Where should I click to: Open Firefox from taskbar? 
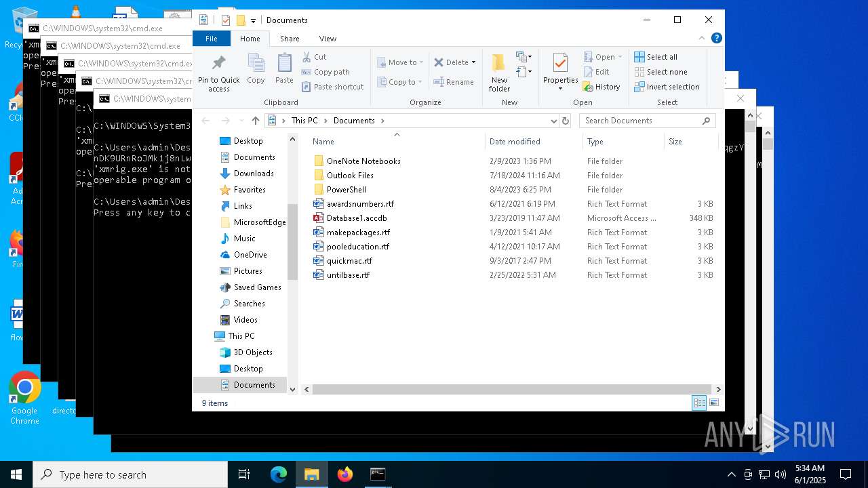[345, 474]
